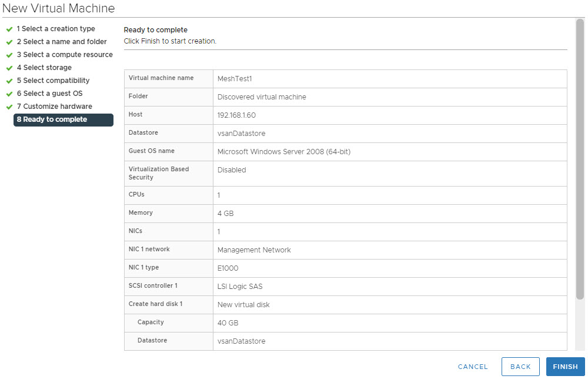Click the vertical scrollbar in summary panel
Screen dimensions: 588x379
click(x=580, y=159)
